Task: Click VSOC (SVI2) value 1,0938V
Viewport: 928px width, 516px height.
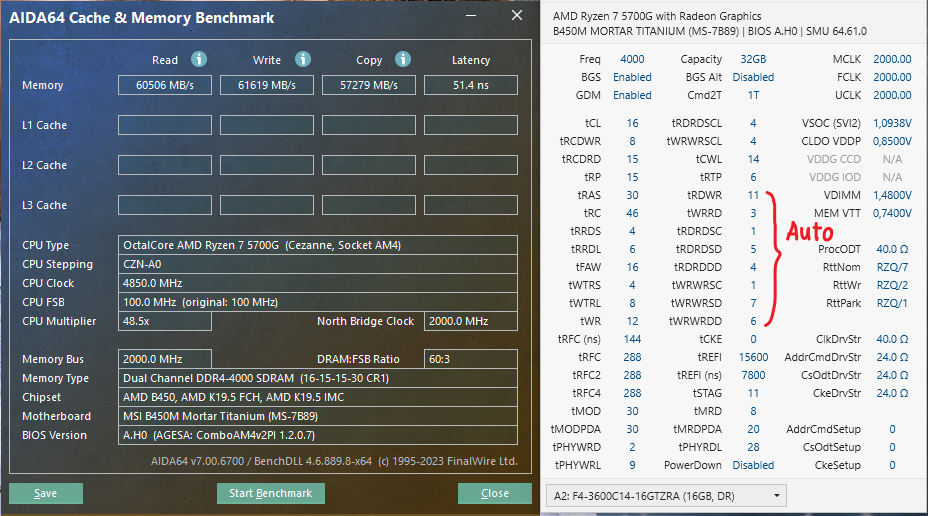Action: (892, 123)
